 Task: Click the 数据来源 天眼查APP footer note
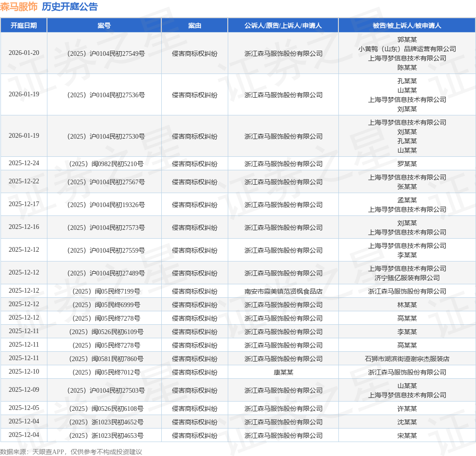click(71, 451)
